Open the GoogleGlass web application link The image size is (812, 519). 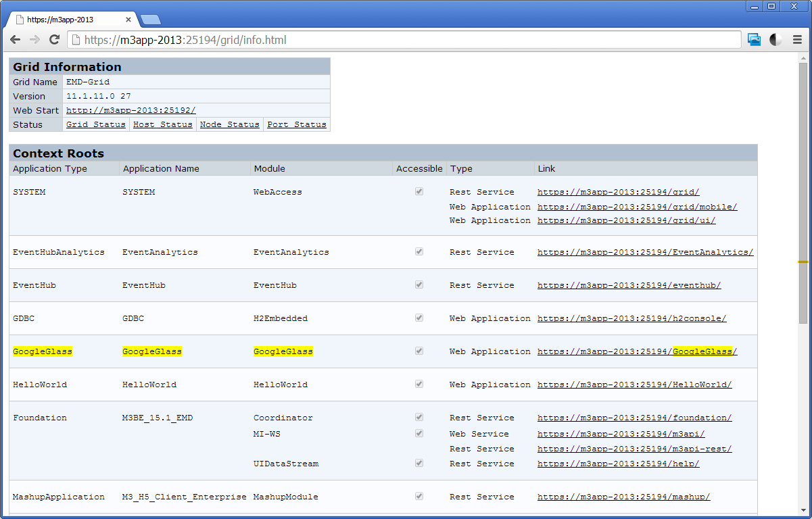(637, 351)
